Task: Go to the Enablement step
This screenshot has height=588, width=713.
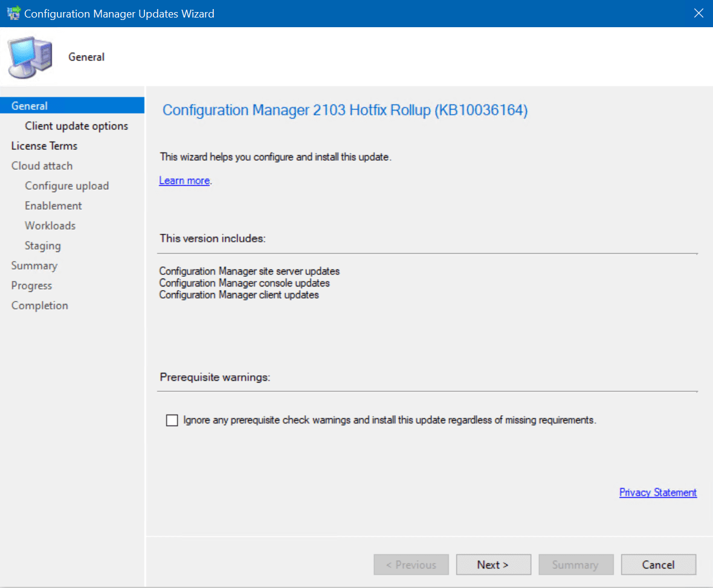Action: pyautogui.click(x=53, y=205)
